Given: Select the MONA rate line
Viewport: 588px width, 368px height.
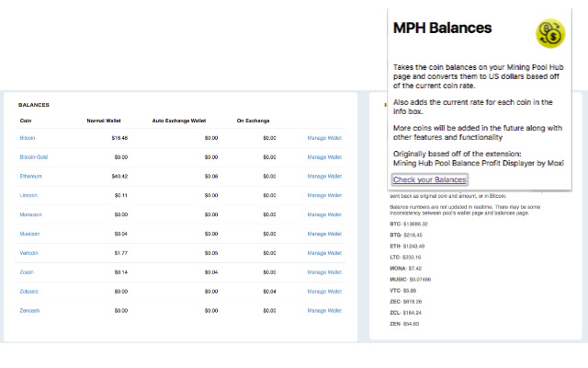Looking at the screenshot, I should coord(406,269).
